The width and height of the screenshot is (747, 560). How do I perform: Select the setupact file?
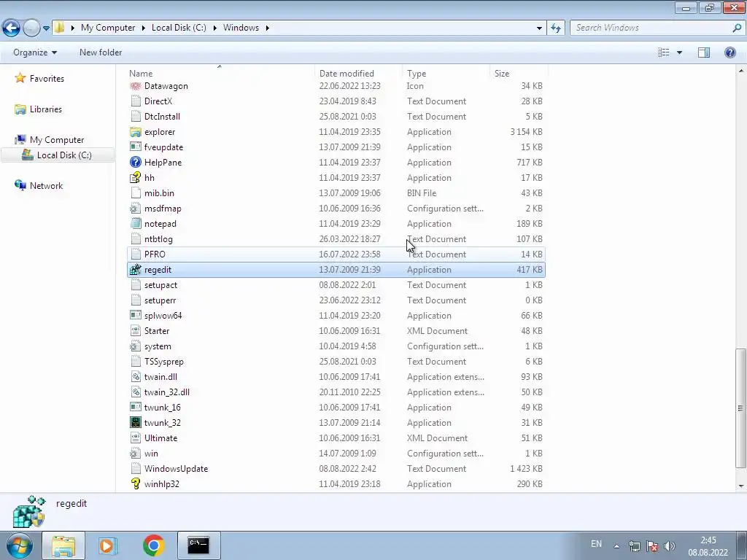336,285
